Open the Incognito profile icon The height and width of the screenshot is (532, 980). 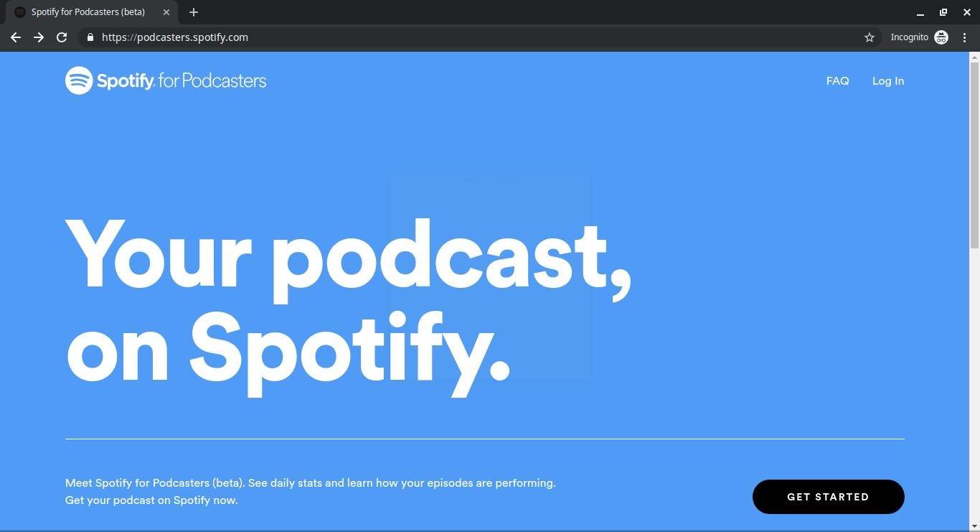pyautogui.click(x=941, y=37)
